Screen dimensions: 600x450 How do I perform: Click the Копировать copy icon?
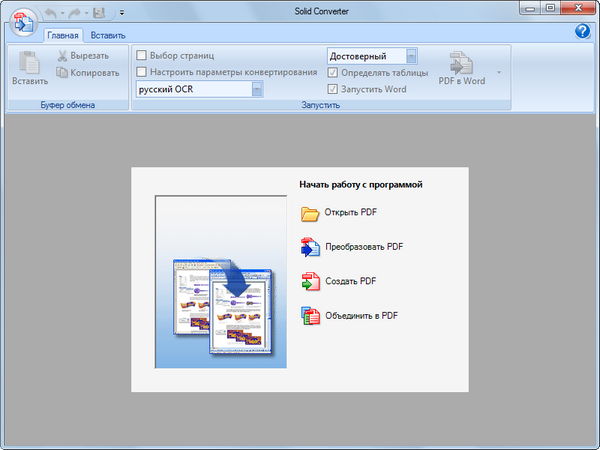pyautogui.click(x=62, y=72)
